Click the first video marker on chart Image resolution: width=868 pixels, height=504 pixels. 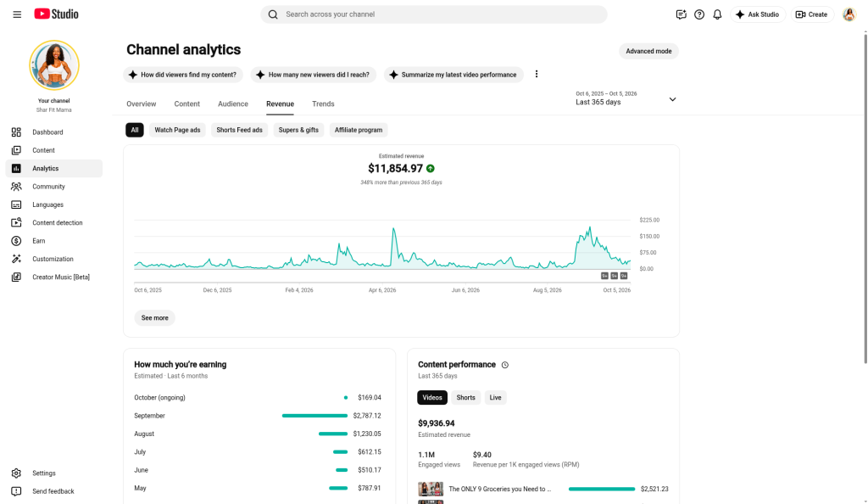pos(604,276)
